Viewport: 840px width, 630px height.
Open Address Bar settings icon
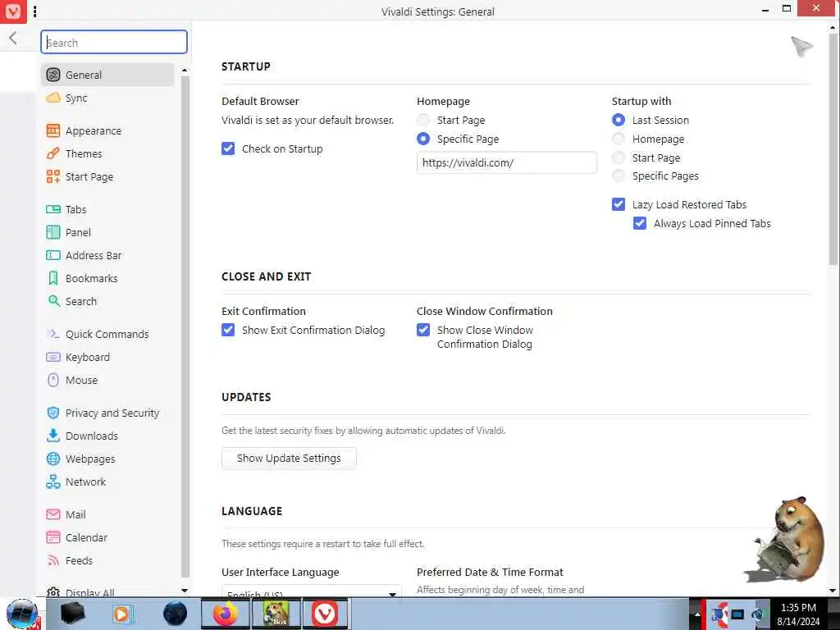pos(53,256)
